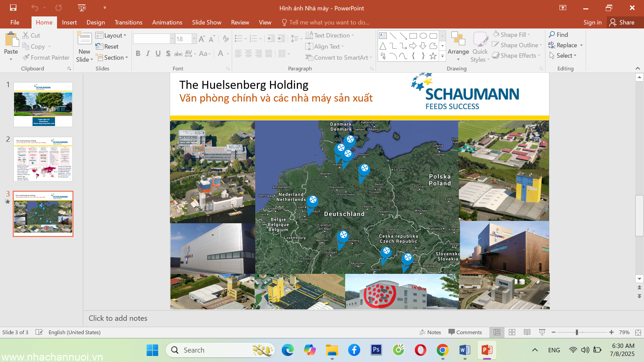Start slideshow from status bar icon

click(x=542, y=332)
